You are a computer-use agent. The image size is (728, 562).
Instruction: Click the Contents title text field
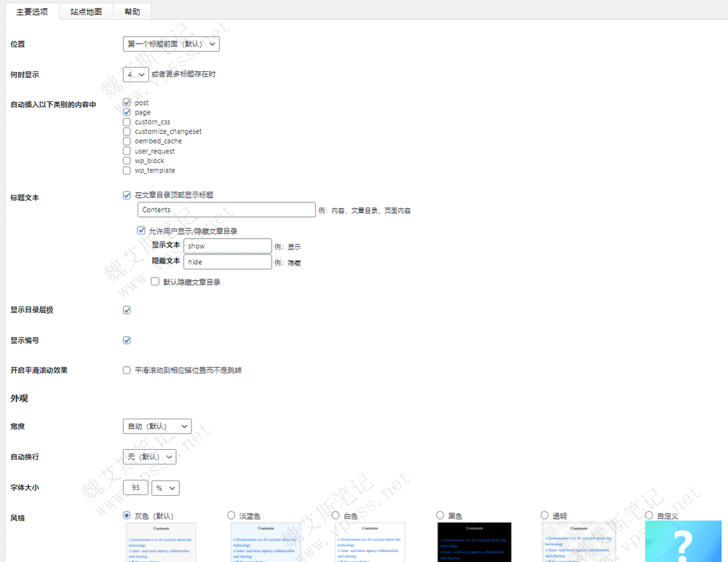click(226, 210)
